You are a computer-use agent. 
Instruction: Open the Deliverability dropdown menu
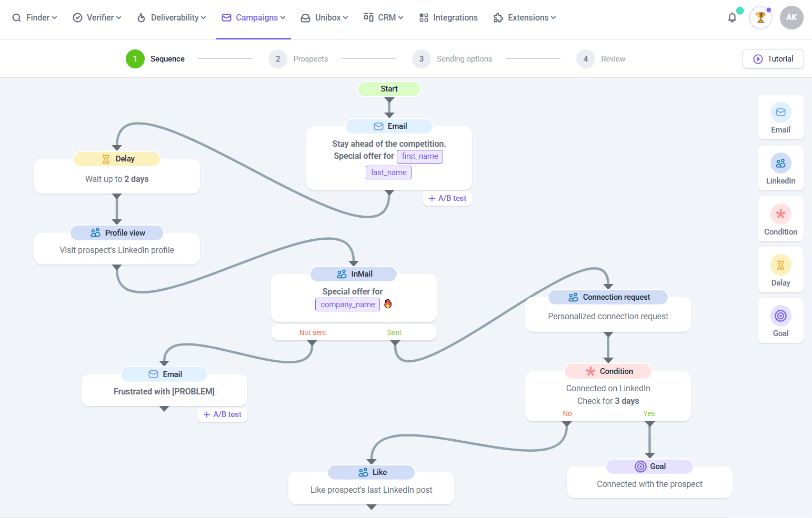[x=172, y=18]
